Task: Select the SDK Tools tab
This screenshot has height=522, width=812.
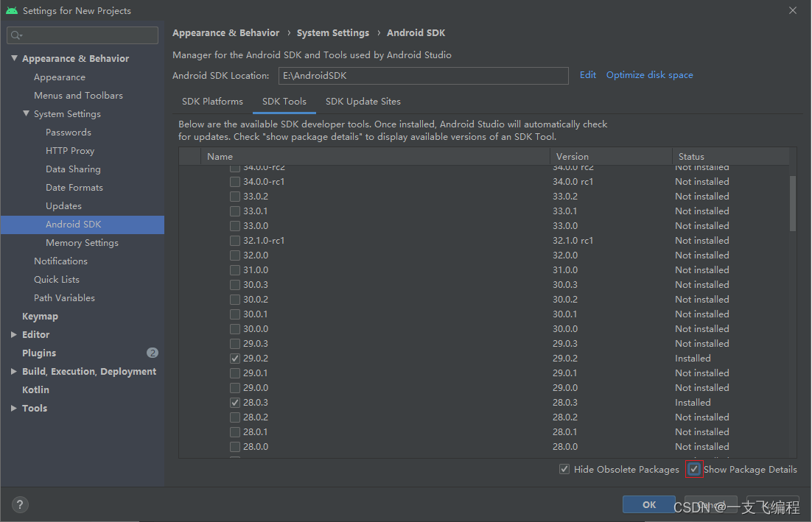Action: tap(284, 102)
